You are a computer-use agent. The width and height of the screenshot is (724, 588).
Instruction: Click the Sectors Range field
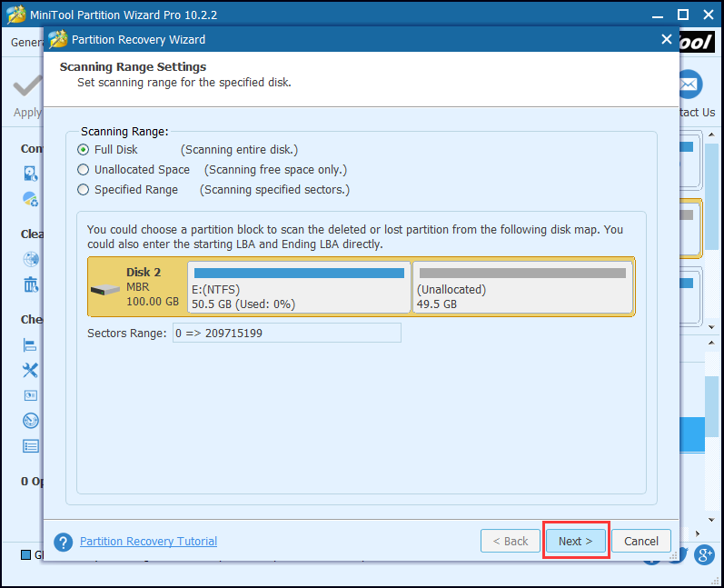pyautogui.click(x=287, y=333)
